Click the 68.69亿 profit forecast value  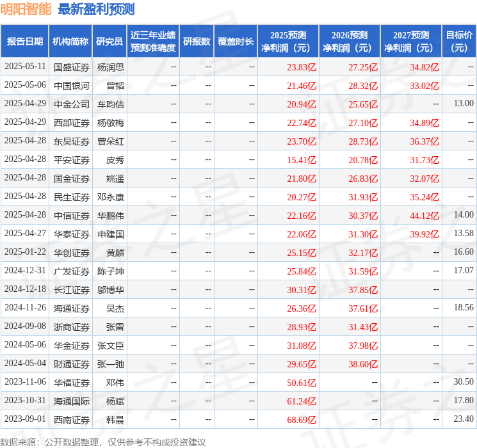[302, 420]
